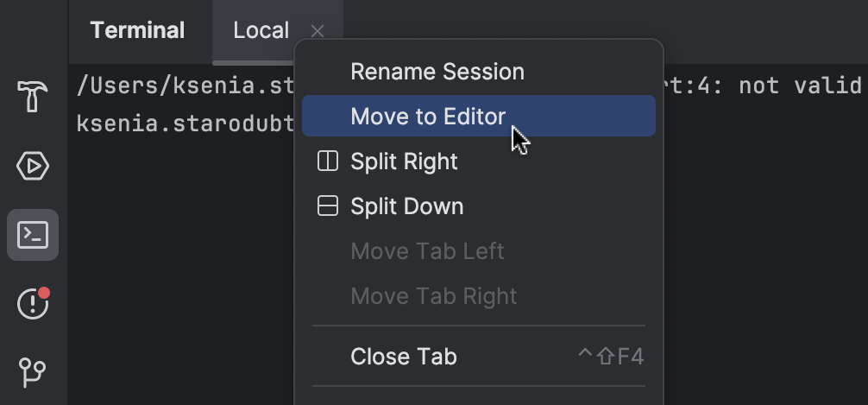Open the Problems tool window icon
The width and height of the screenshot is (868, 405).
click(33, 303)
